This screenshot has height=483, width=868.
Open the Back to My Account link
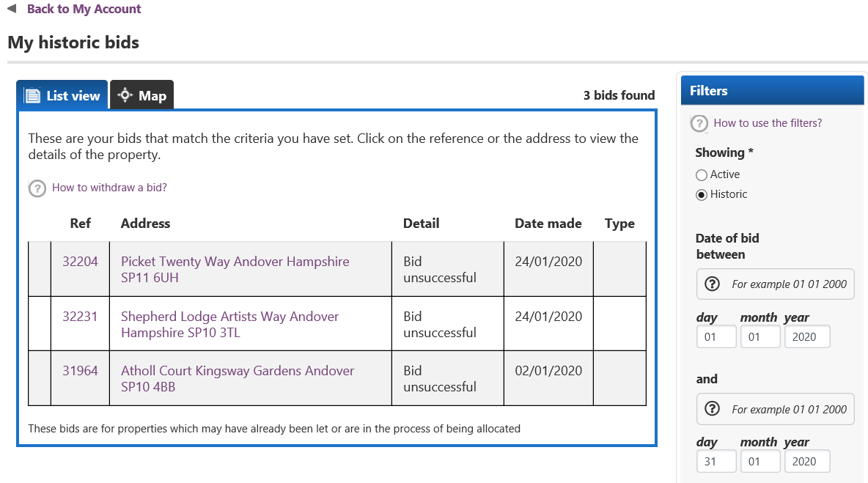[84, 9]
